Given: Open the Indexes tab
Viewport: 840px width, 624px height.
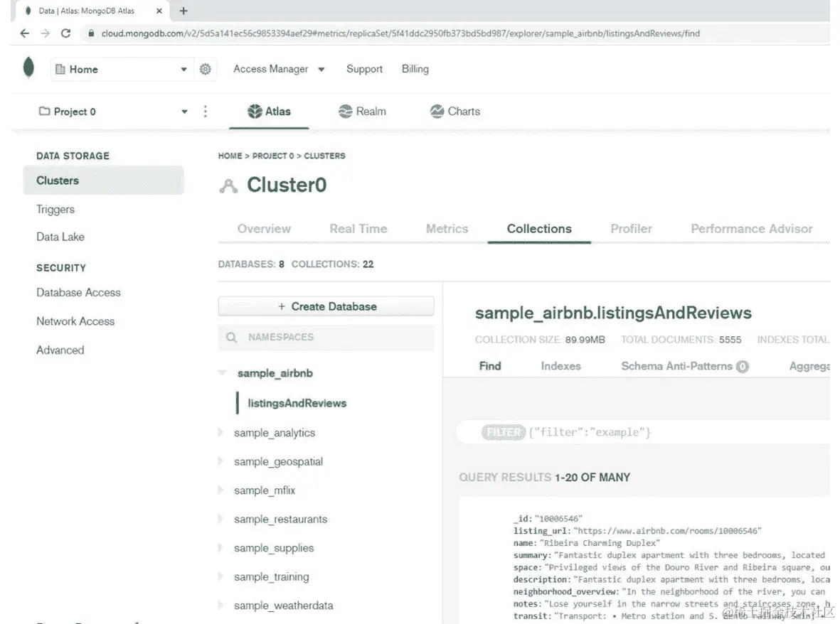Looking at the screenshot, I should pyautogui.click(x=560, y=366).
